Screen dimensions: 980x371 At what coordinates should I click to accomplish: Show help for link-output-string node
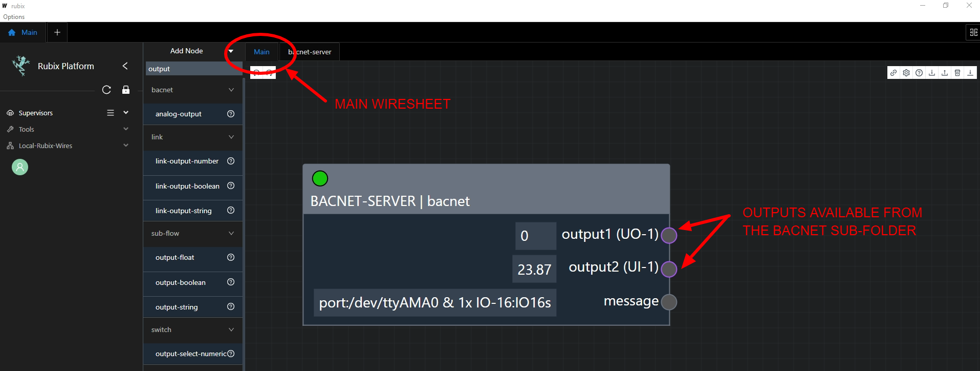(231, 210)
